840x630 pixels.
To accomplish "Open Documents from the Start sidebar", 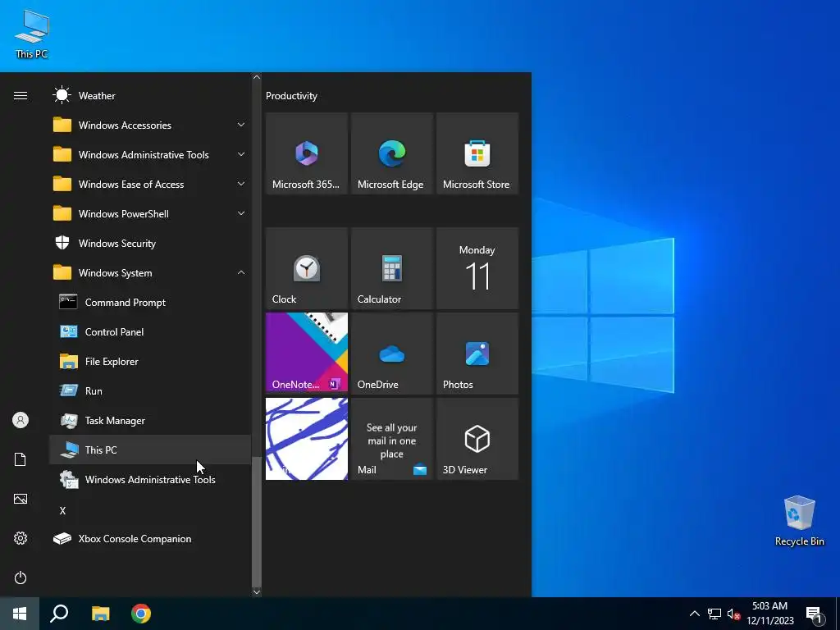I will [21, 459].
